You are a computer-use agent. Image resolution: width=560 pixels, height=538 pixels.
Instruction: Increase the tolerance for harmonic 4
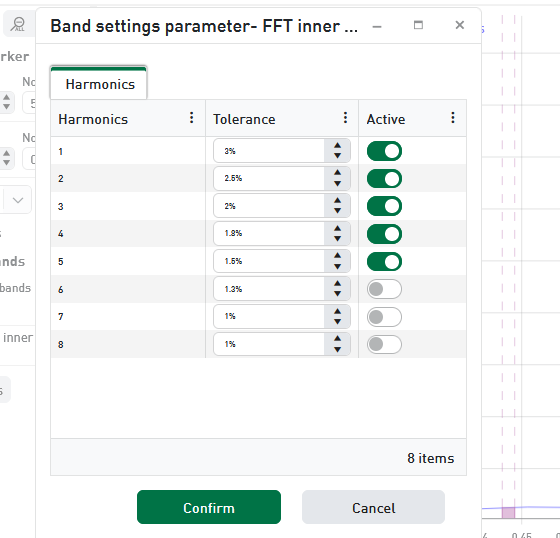click(337, 229)
